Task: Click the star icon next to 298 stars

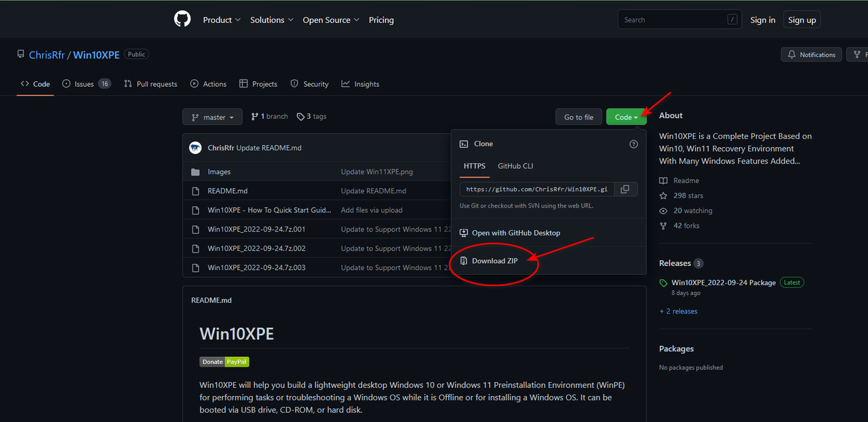Action: pyautogui.click(x=663, y=195)
